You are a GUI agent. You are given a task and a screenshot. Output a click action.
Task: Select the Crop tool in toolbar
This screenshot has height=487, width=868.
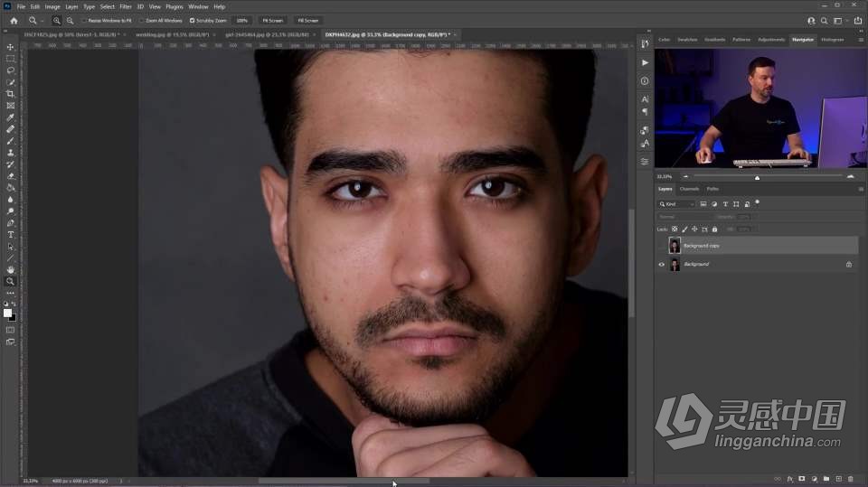pos(11,94)
